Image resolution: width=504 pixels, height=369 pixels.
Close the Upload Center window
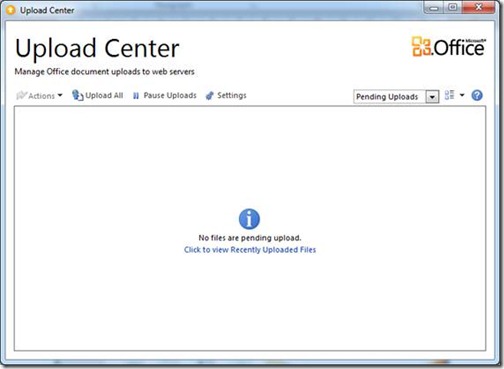(478, 8)
